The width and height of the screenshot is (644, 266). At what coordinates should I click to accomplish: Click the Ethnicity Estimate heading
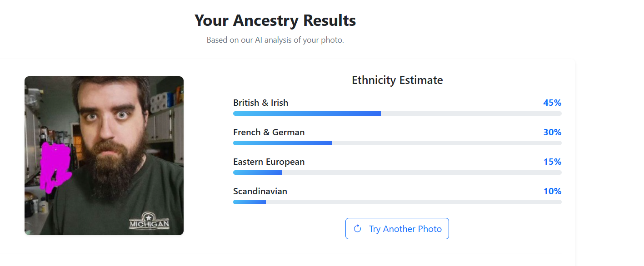click(397, 80)
